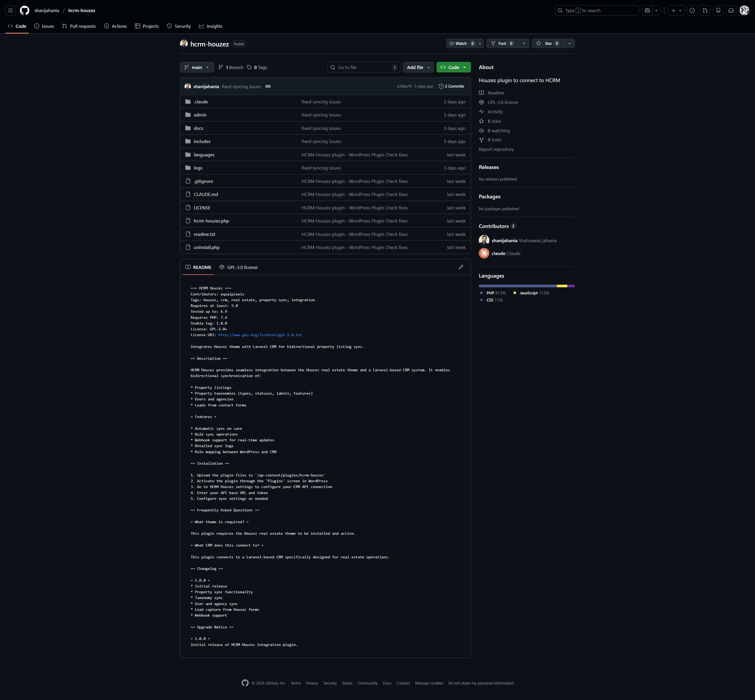This screenshot has height=700, width=755.
Task: Expand the create new plus dropdown
Action: pos(676,10)
